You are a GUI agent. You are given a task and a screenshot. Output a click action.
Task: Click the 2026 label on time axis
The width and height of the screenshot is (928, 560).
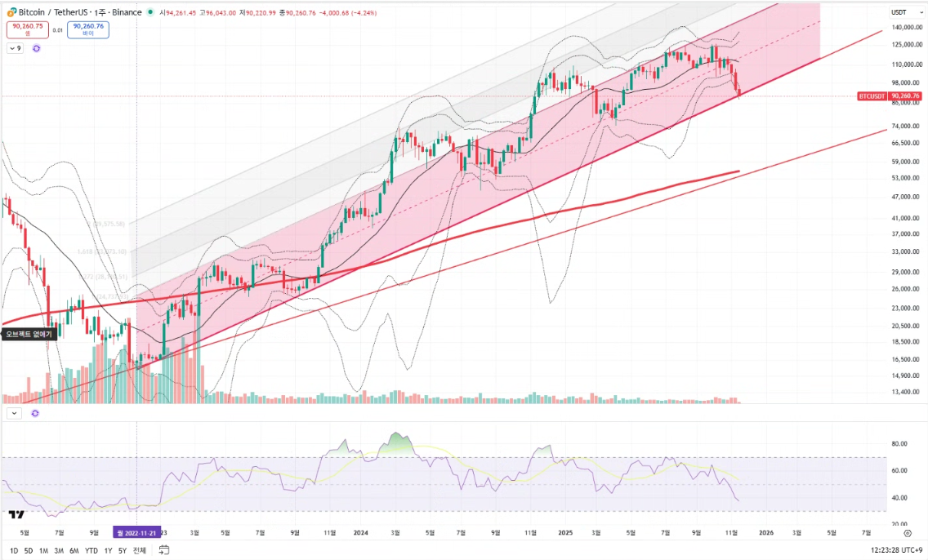tap(765, 533)
